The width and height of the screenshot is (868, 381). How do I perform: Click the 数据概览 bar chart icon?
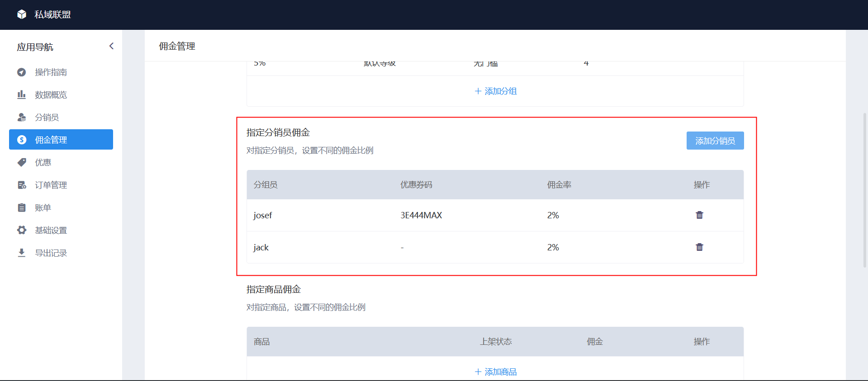point(22,94)
